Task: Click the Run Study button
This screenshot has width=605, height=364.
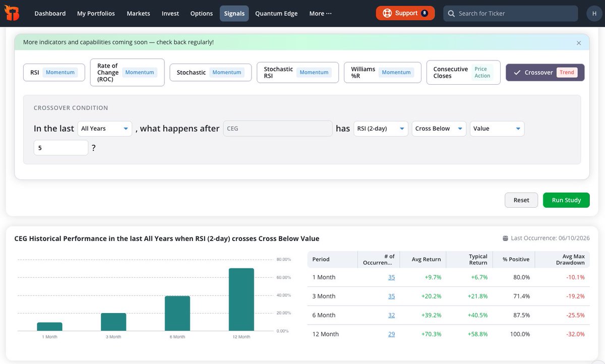Action: 566,200
